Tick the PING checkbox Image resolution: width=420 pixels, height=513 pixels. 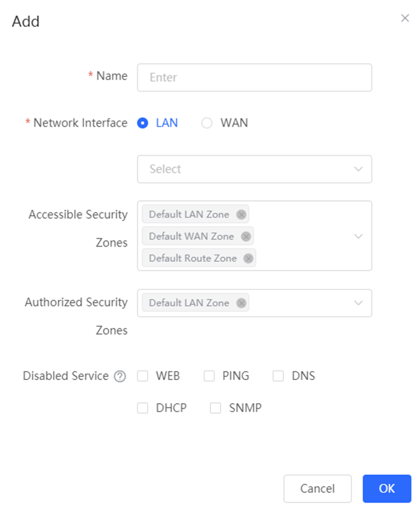click(209, 376)
